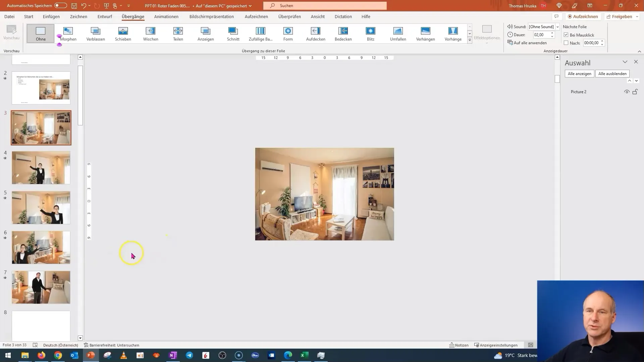Drag the Dauer duration stepper control
This screenshot has height=362, width=644.
point(551,35)
